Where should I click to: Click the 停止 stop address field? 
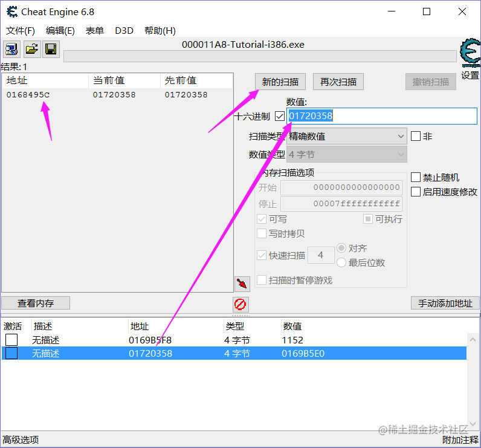[341, 204]
